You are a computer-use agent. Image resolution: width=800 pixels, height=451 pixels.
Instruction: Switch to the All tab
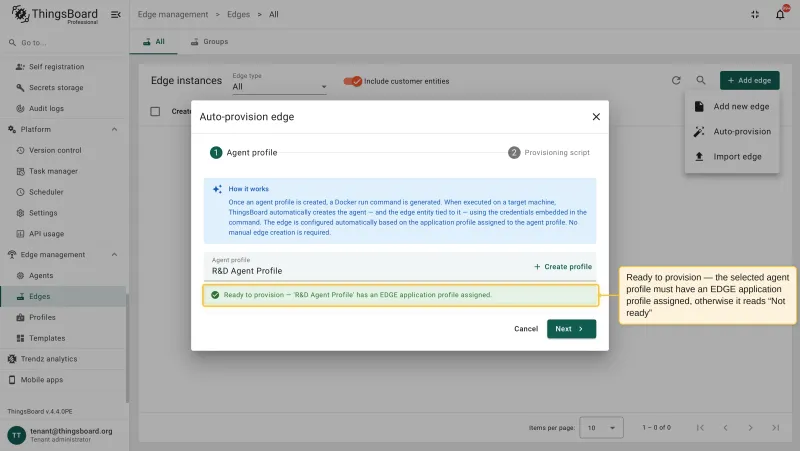click(x=154, y=42)
